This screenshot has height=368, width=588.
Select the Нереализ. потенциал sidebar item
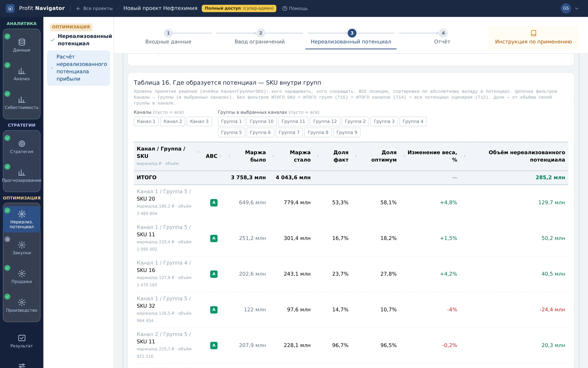point(22,219)
